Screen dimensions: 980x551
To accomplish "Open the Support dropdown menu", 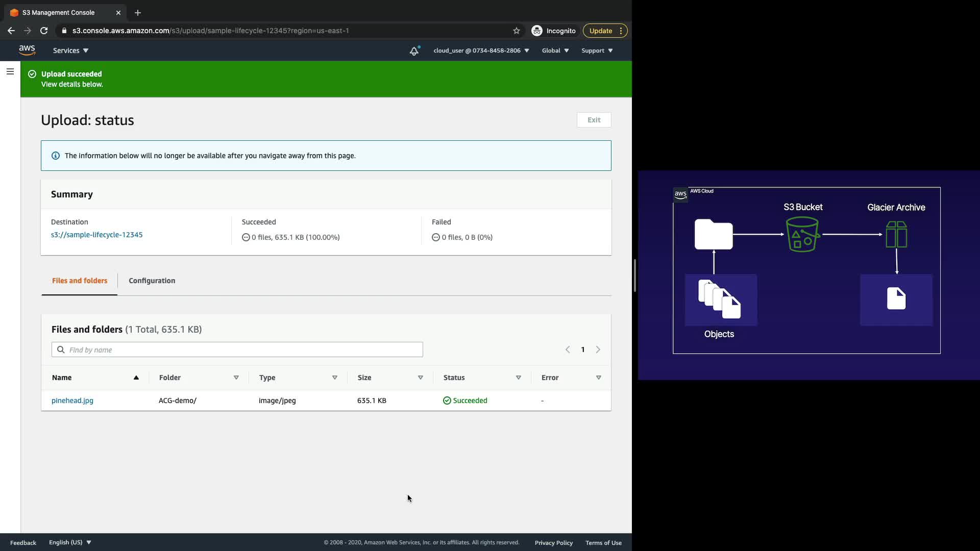I will pos(597,51).
